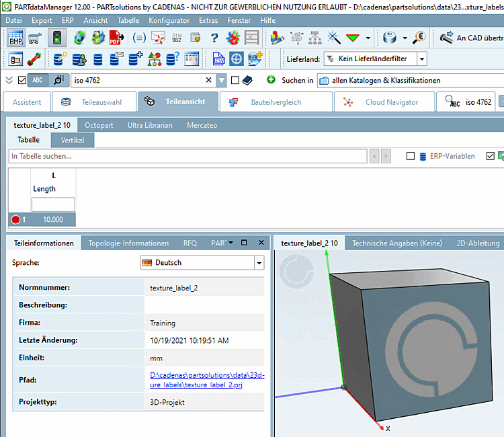Toggle checkbox left of ABC search mode
The image size is (504, 437).
pos(22,81)
